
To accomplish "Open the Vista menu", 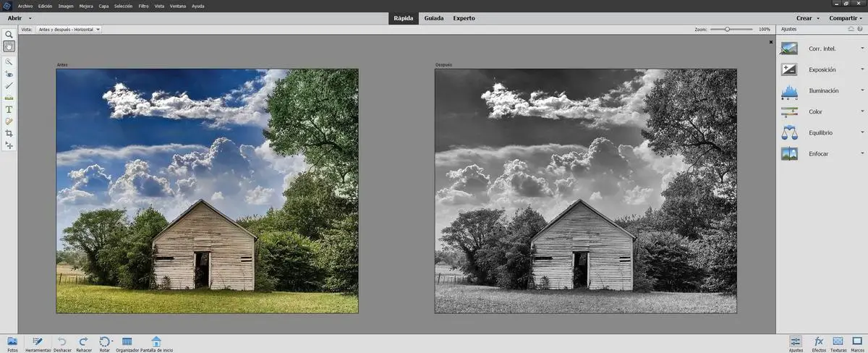I will tap(159, 6).
